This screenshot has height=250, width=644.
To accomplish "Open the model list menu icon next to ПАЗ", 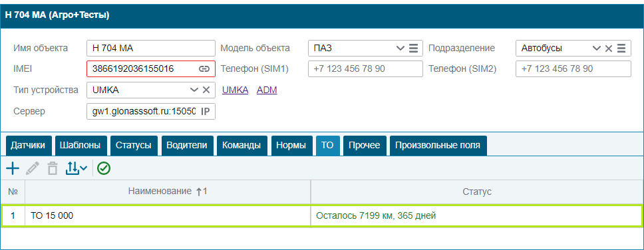I will click(x=414, y=49).
